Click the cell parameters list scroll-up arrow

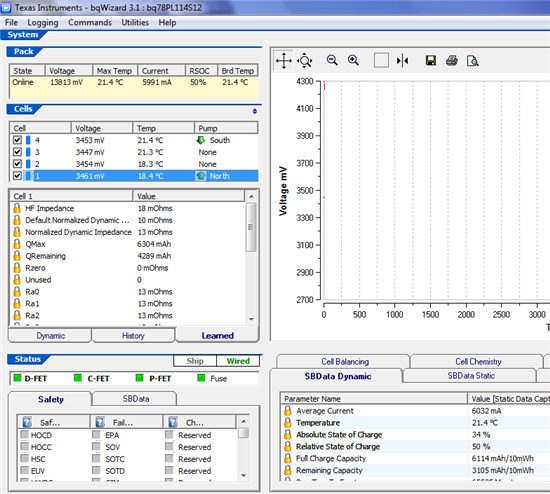(x=251, y=196)
